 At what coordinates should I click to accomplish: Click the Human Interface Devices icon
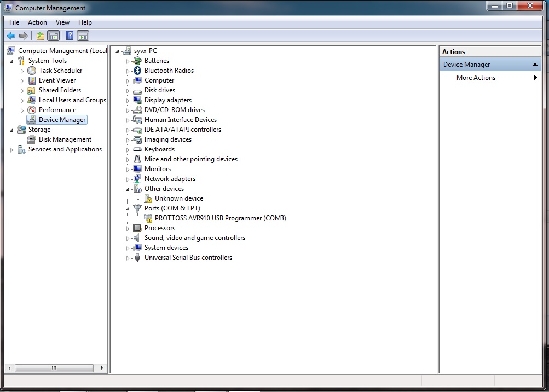[137, 120]
